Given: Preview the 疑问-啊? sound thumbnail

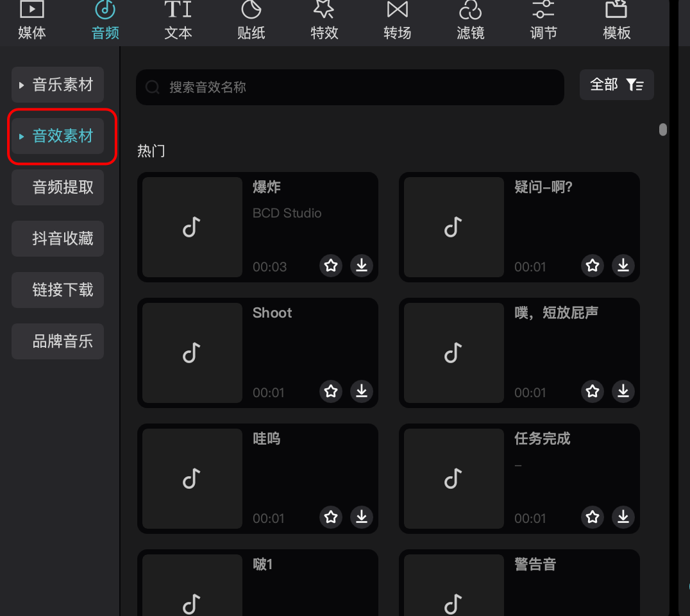Looking at the screenshot, I should click(x=453, y=227).
